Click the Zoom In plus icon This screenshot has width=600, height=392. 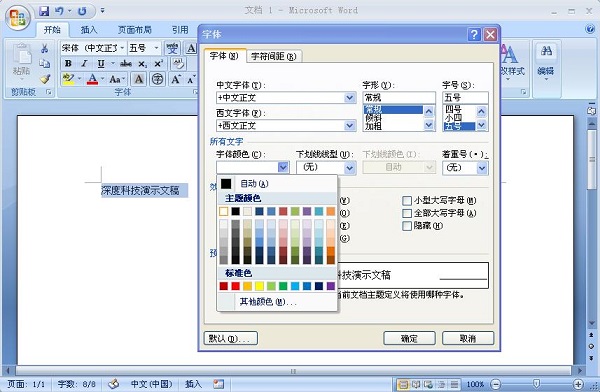click(x=578, y=384)
